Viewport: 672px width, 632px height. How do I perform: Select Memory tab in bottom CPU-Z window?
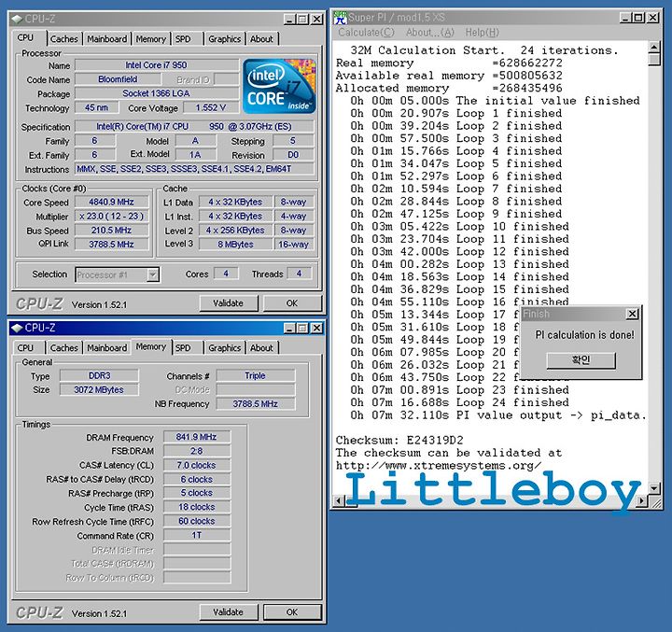tap(151, 346)
